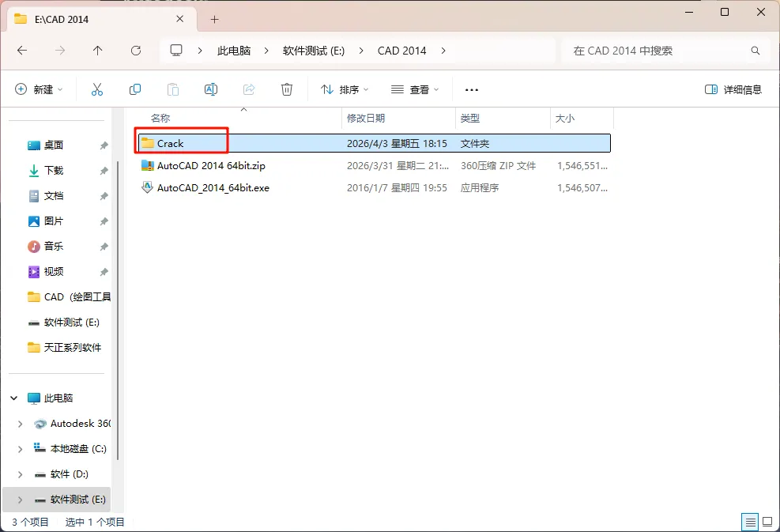The image size is (780, 532).
Task: Click the Cut scissors icon
Action: (x=97, y=89)
